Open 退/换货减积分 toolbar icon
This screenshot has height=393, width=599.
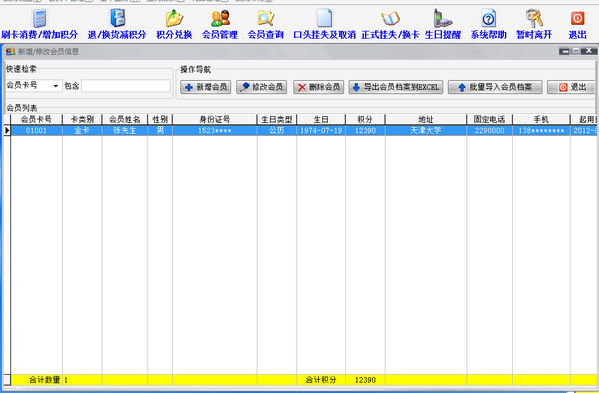pyautogui.click(x=118, y=18)
